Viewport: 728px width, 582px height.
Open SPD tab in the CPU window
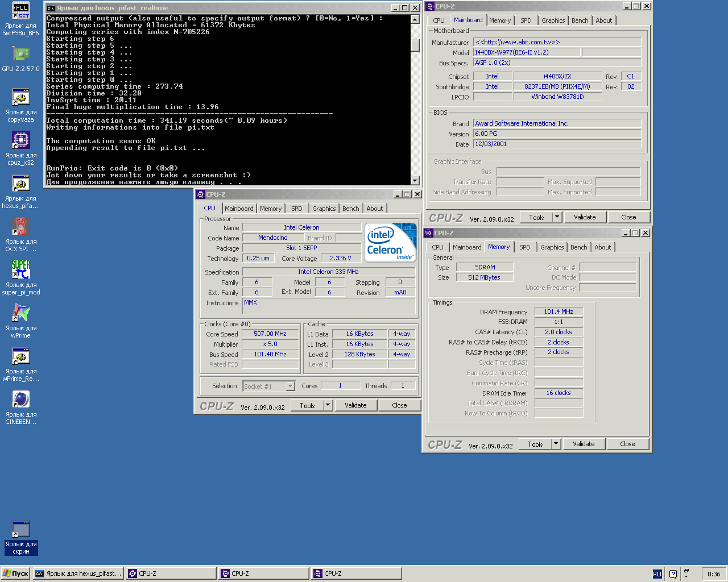click(297, 209)
